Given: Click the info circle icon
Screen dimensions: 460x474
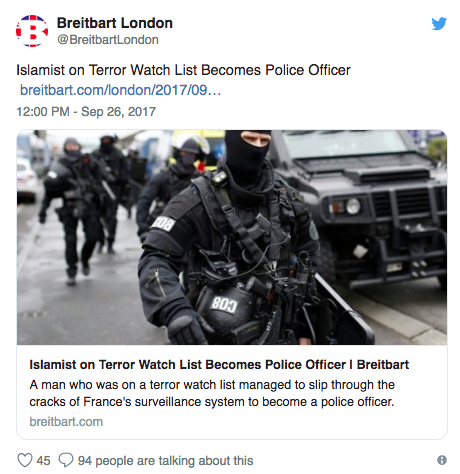Looking at the screenshot, I should [442, 460].
